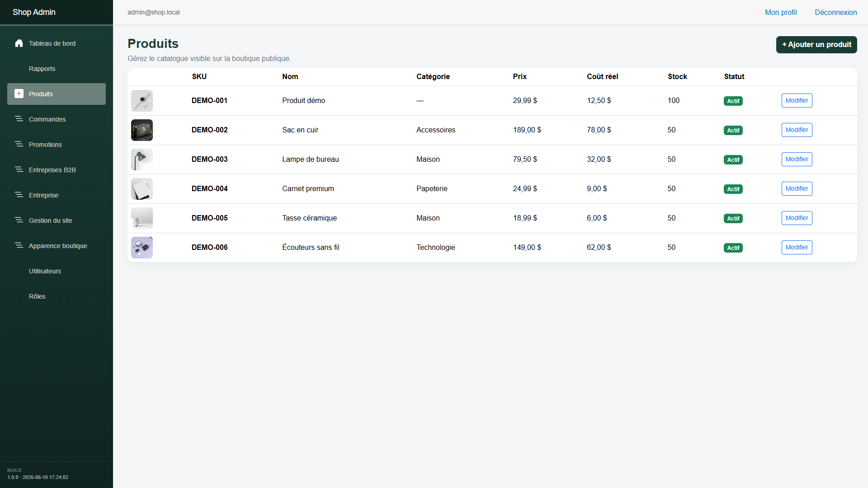Click SKU DEMO-004
The height and width of the screenshot is (488, 868).
pos(209,188)
